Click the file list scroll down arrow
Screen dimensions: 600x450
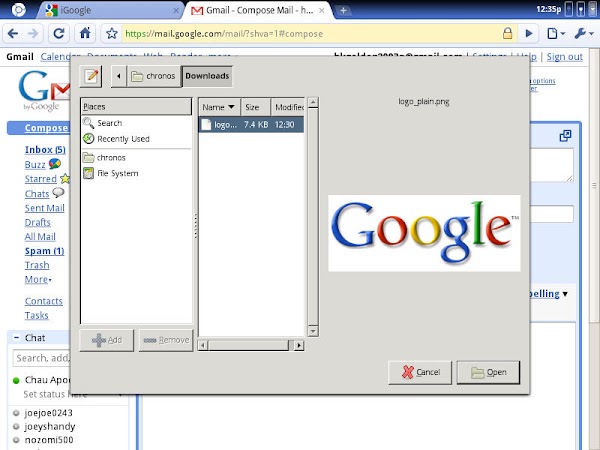coord(313,331)
